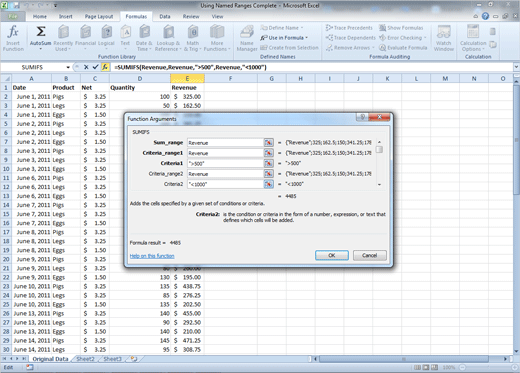Viewport: 520px width, 373px height.
Task: Select column E header
Action: [x=187, y=79]
